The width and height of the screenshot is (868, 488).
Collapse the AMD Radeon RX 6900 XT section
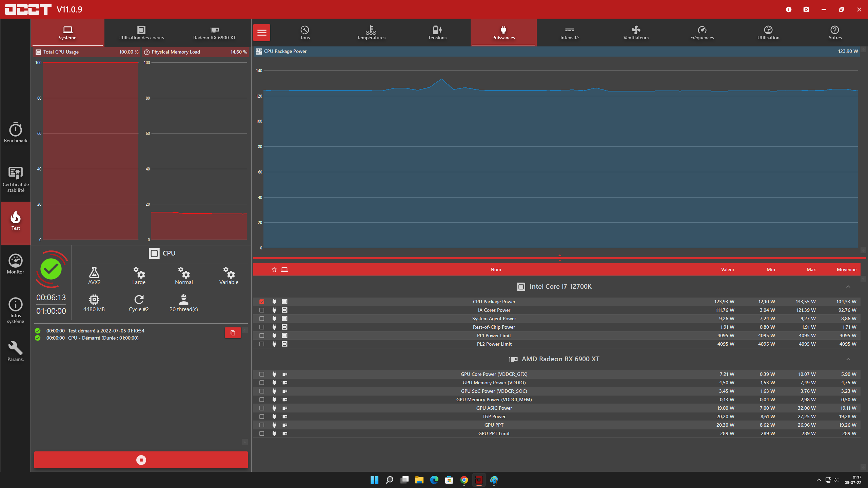tap(848, 359)
